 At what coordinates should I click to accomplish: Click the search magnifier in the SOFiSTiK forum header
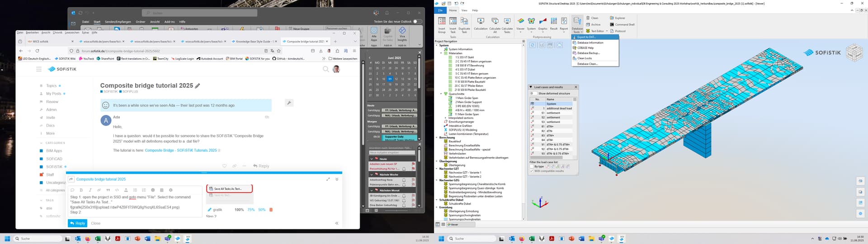click(325, 69)
